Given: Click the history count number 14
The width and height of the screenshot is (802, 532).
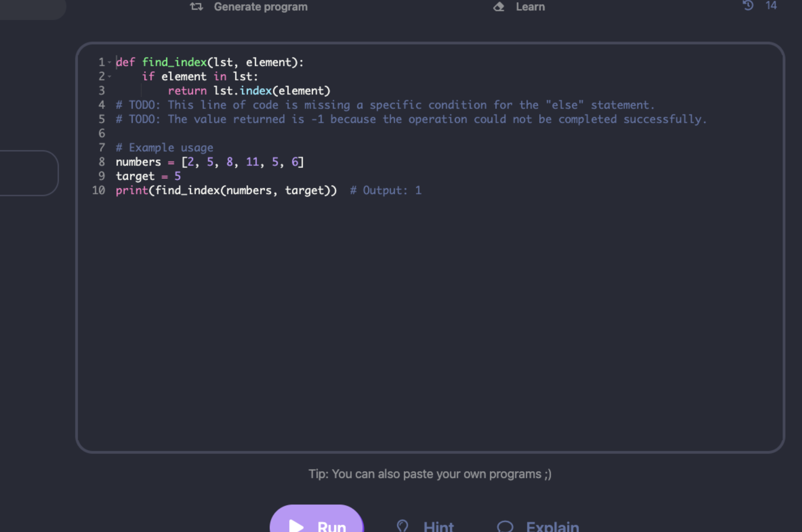Looking at the screenshot, I should click(771, 5).
